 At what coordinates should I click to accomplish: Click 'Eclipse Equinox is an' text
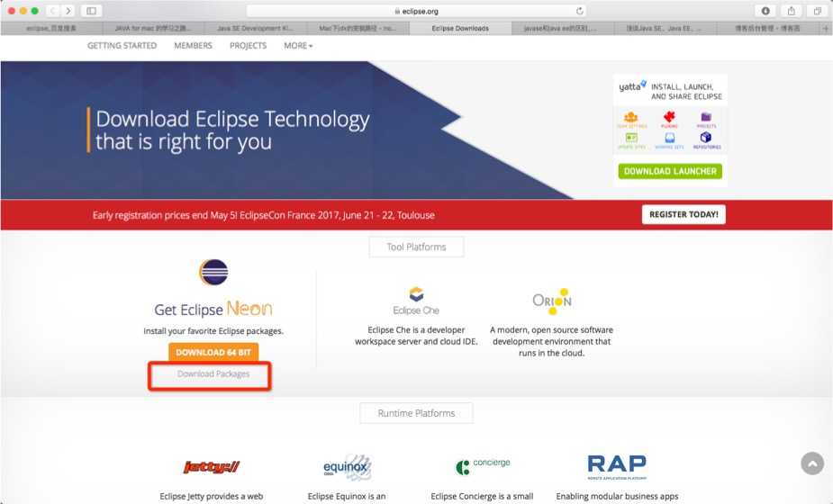[347, 496]
